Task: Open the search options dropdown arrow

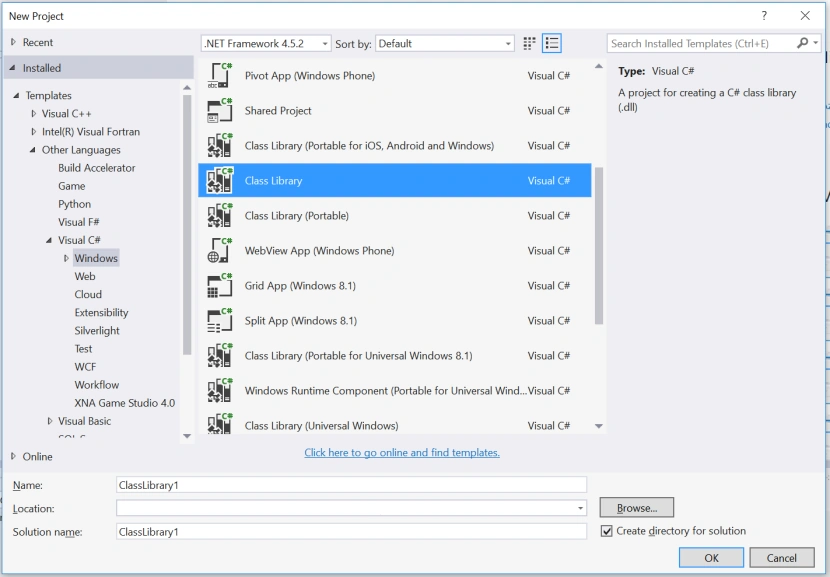Action: point(816,43)
